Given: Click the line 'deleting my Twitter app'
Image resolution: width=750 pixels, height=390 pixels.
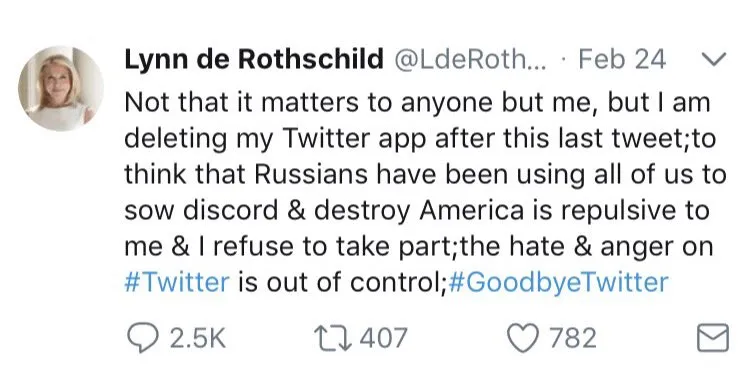Looking at the screenshot, I should coord(420,139).
